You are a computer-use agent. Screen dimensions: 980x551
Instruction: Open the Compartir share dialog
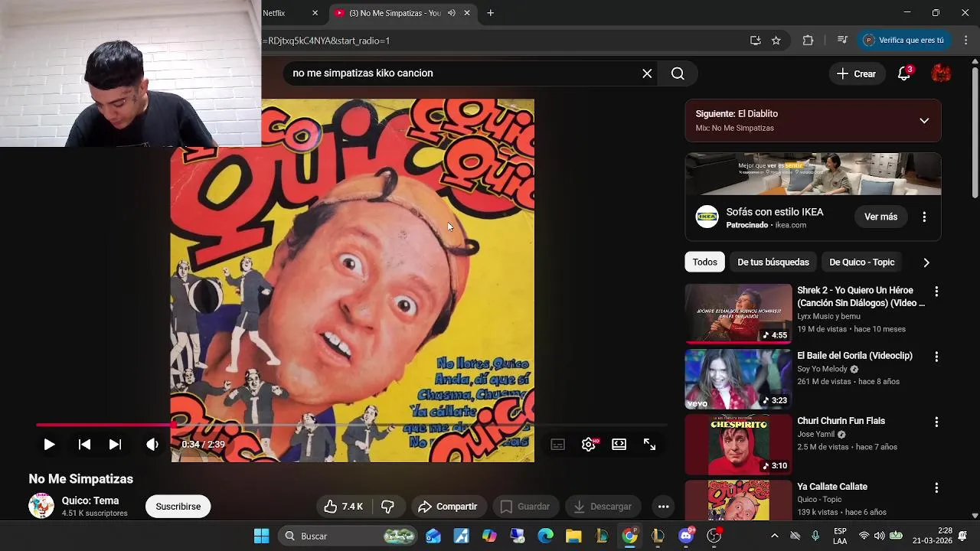[448, 507]
